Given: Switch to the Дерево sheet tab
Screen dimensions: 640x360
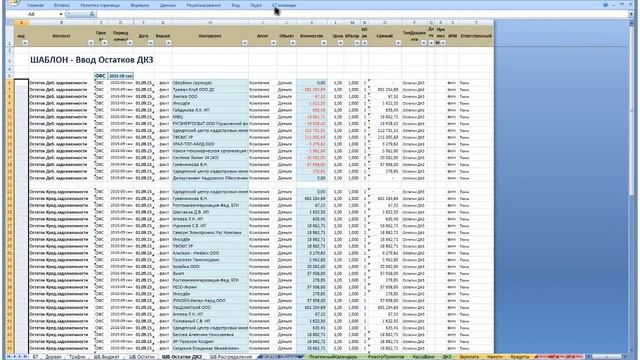Looking at the screenshot, I should (x=53, y=357).
